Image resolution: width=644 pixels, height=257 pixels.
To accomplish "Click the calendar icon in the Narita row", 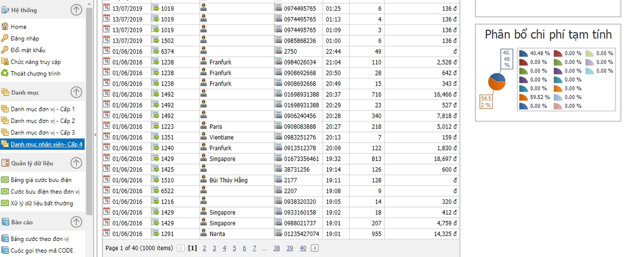I will (106, 234).
